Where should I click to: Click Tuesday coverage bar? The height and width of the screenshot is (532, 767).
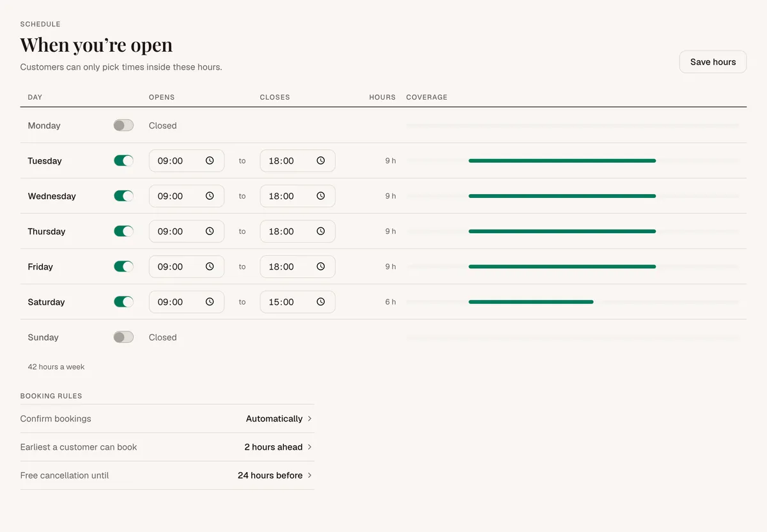coord(562,161)
